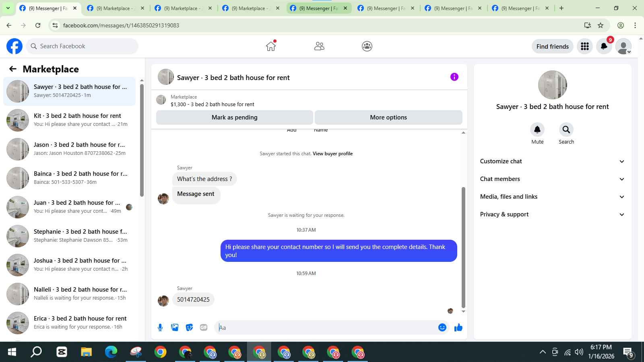This screenshot has width=644, height=362.
Task: Click the Search Facebook field
Action: pyautogui.click(x=82, y=46)
